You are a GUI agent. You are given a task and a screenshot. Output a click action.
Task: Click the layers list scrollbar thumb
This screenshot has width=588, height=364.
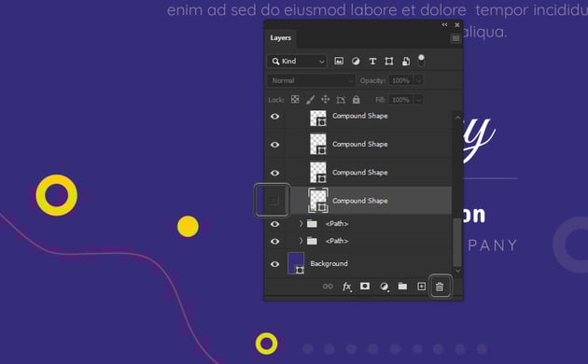[x=456, y=242]
